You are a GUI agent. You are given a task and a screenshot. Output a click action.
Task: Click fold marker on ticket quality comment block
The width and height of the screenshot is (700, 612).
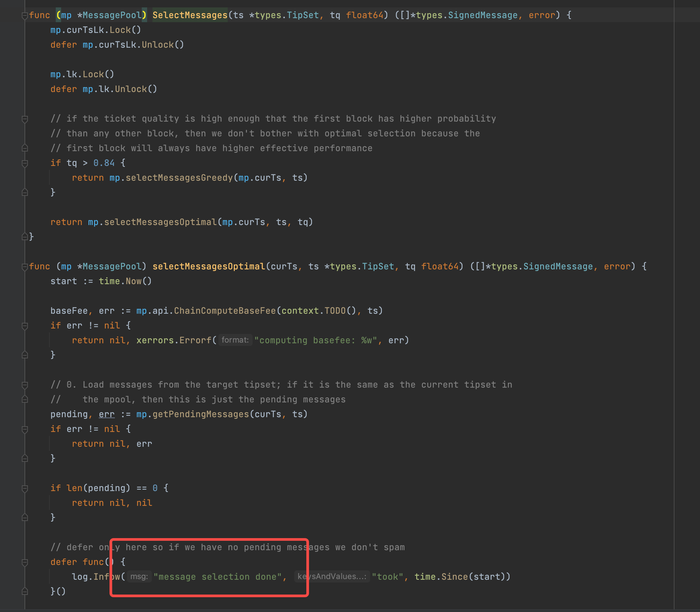24,119
